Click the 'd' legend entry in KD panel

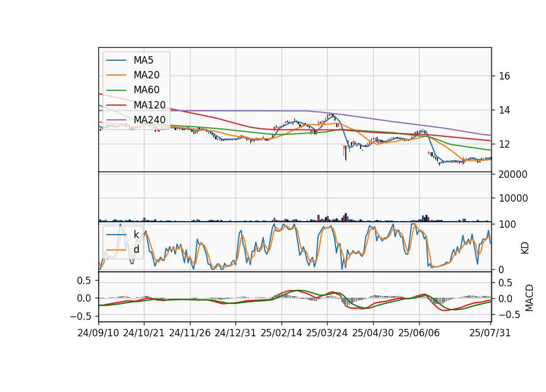[x=136, y=249]
